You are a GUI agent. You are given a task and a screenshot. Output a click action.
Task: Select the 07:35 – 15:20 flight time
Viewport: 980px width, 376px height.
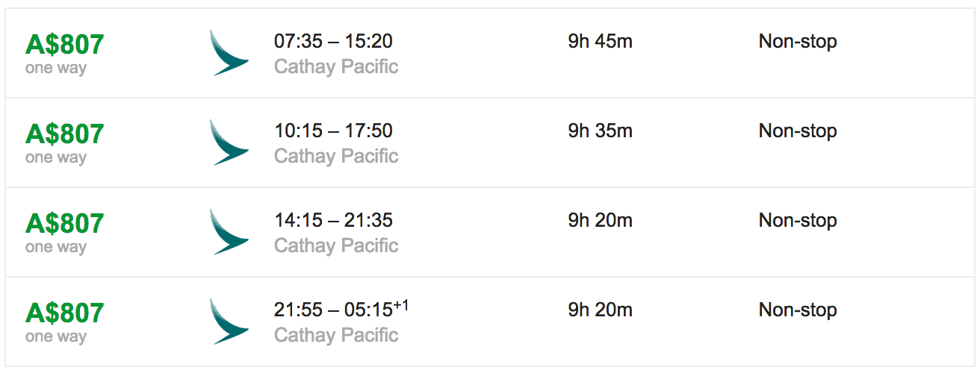pyautogui.click(x=333, y=41)
